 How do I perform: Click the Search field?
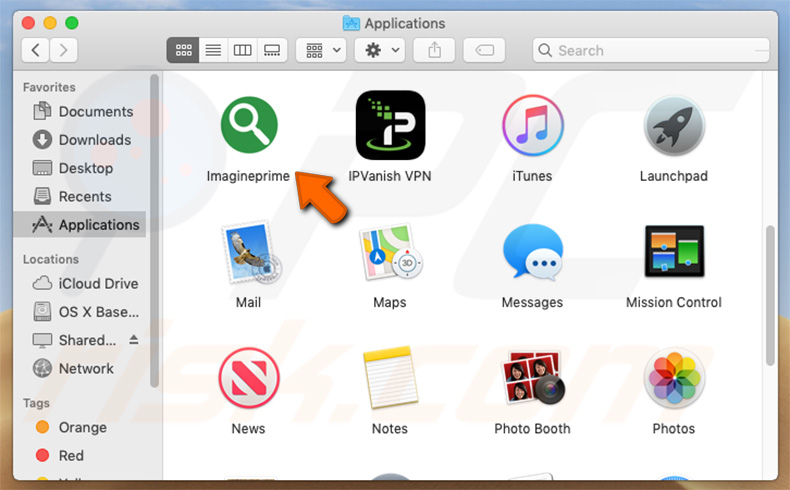tap(651, 50)
